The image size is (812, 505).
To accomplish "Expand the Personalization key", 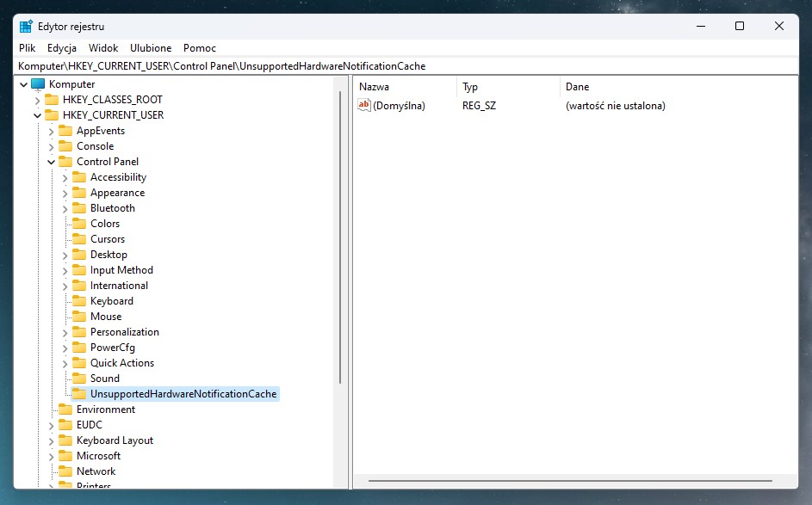I will pyautogui.click(x=65, y=332).
